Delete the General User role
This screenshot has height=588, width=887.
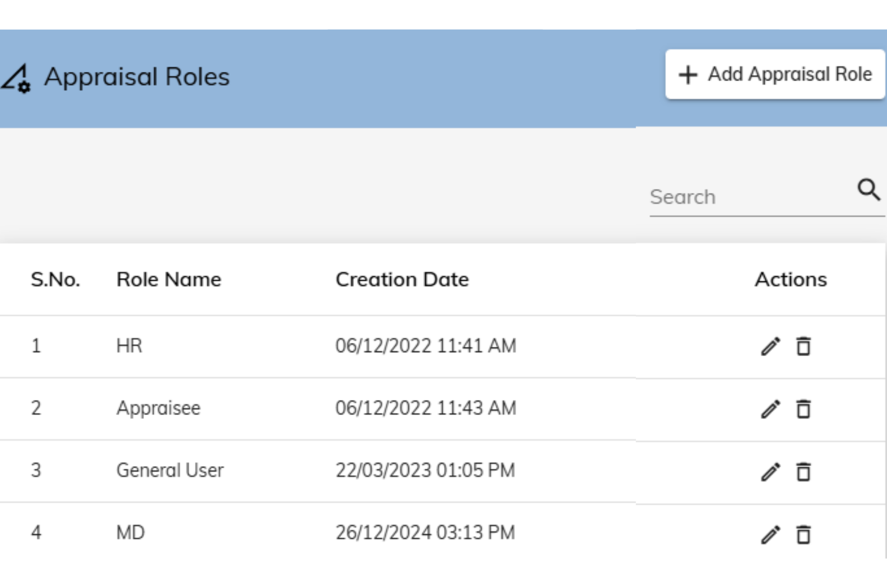click(803, 472)
